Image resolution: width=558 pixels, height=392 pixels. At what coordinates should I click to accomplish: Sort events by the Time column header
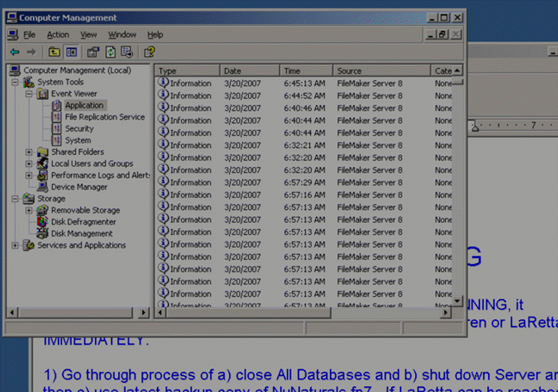307,70
